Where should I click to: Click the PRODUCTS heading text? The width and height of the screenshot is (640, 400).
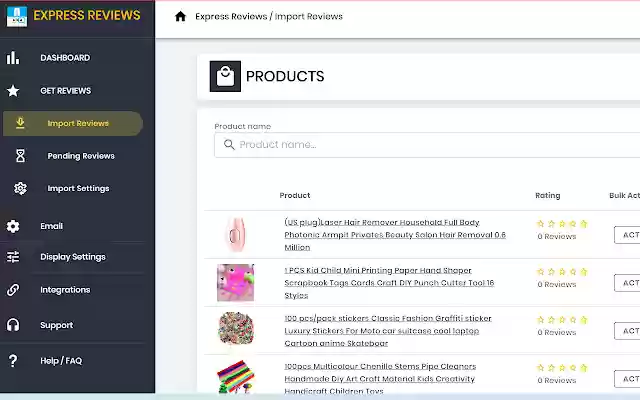pos(285,76)
